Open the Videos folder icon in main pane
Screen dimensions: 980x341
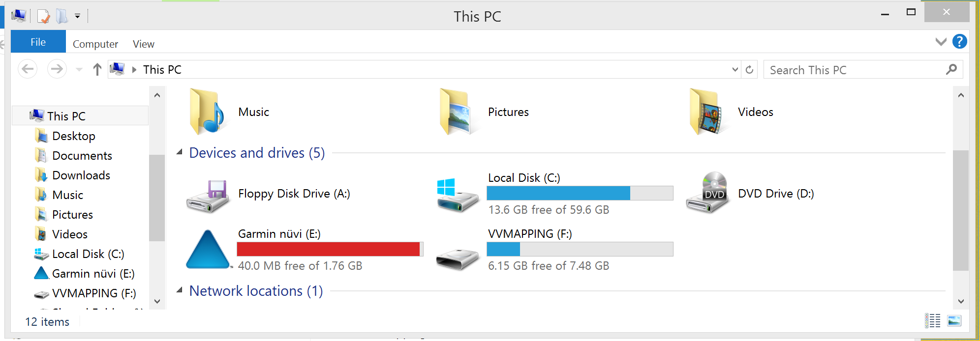point(707,112)
